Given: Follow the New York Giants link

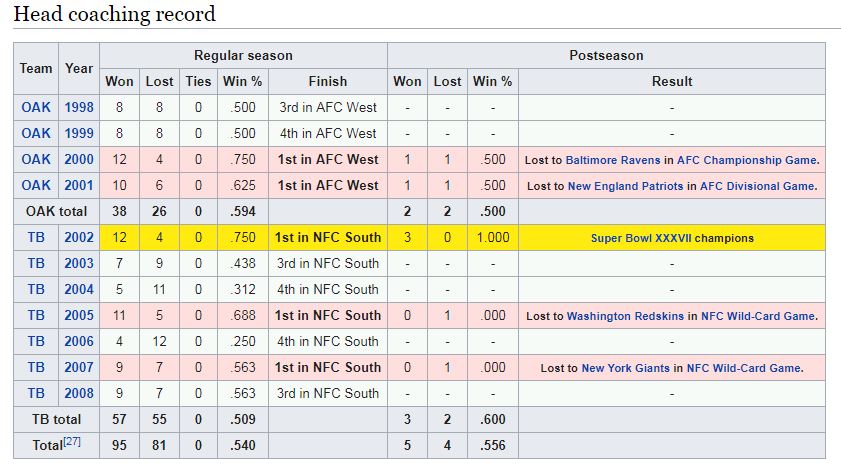Looking at the screenshot, I should click(x=626, y=368).
